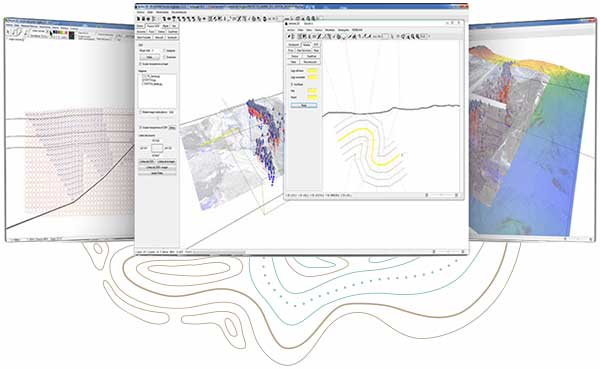Click the diagonal line drawing icon in main toolbar
Screen dimensions: 600x369
pos(239,19)
